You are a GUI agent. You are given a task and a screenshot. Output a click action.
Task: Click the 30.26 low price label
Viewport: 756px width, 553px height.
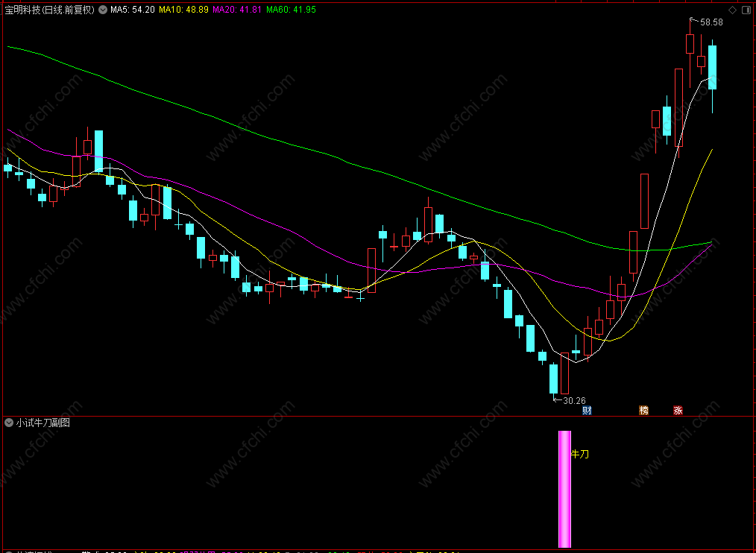click(x=574, y=401)
